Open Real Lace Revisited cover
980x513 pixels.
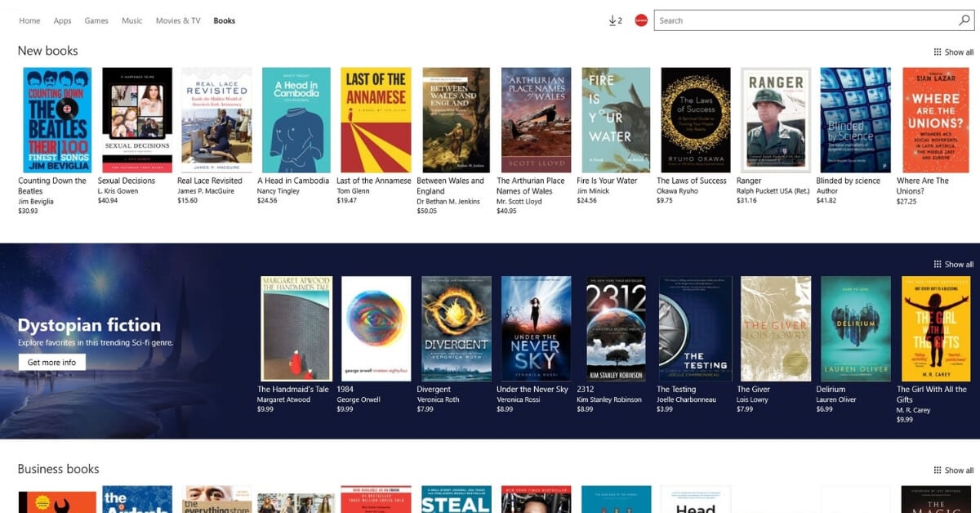pyautogui.click(x=216, y=120)
